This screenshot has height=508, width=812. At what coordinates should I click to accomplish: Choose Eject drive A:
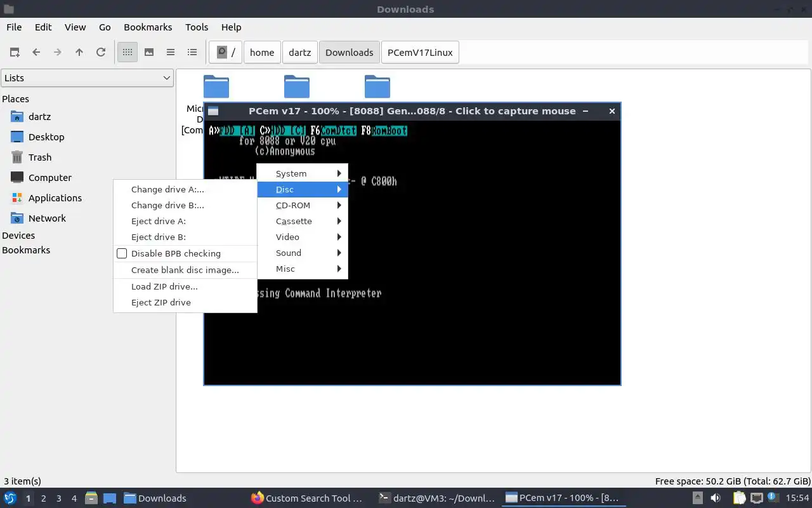[185, 221]
